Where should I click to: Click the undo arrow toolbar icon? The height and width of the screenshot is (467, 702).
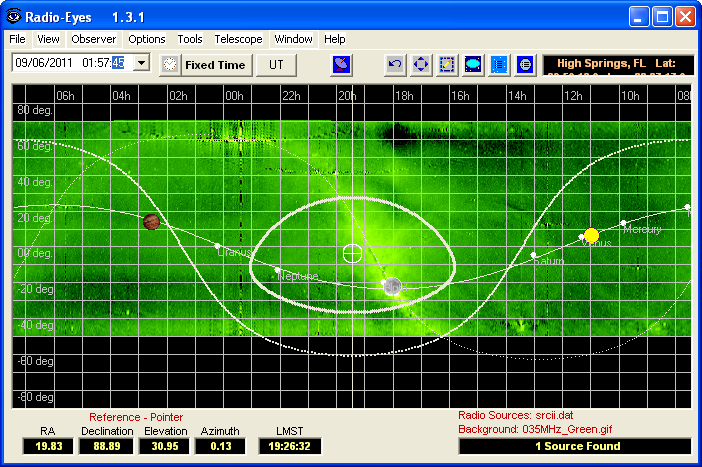[x=396, y=65]
